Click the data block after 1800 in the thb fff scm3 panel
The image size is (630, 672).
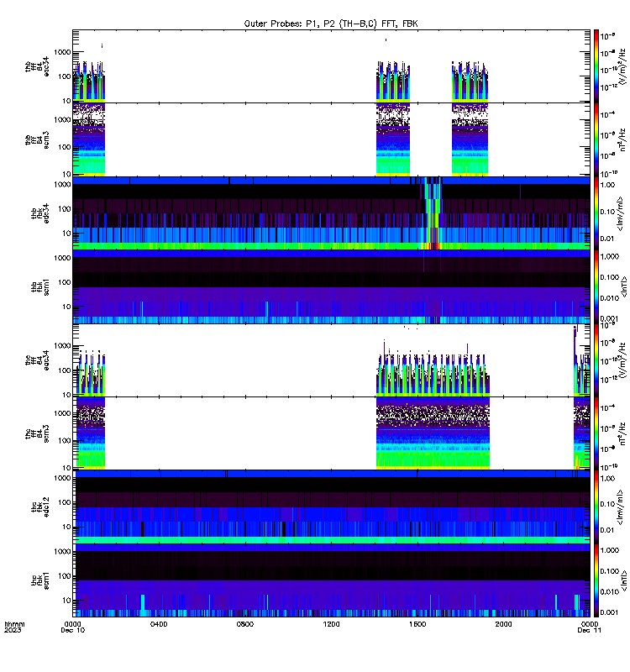click(470, 139)
